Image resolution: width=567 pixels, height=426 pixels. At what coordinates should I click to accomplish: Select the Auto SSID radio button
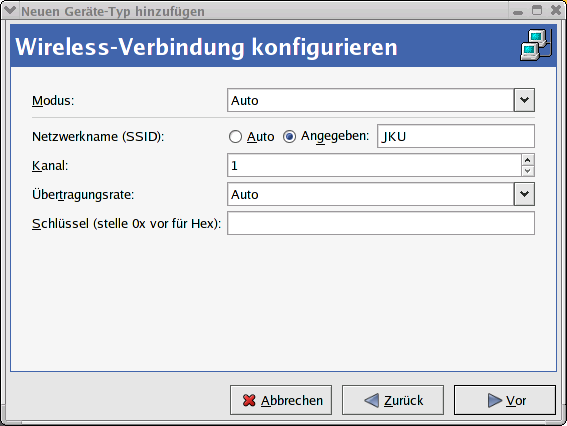(235, 137)
